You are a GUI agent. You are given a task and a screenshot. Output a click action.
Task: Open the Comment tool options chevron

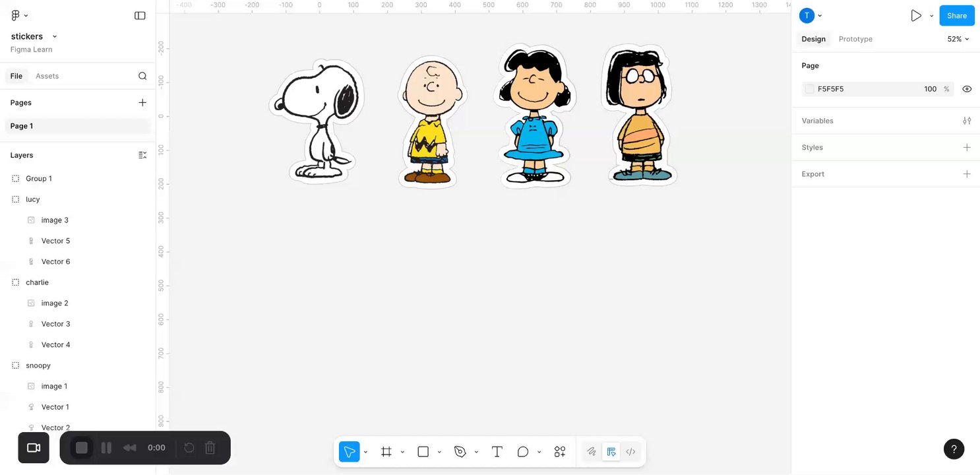click(539, 452)
